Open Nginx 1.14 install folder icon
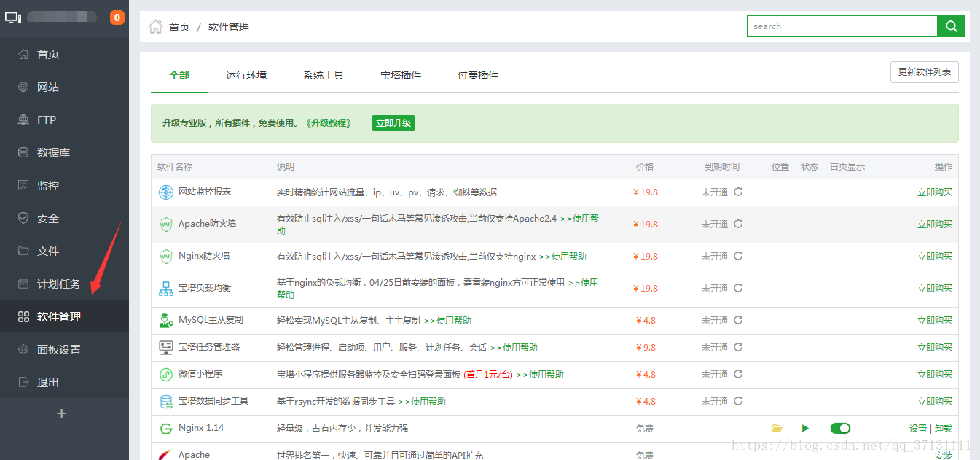This screenshot has width=980, height=460. [x=777, y=429]
